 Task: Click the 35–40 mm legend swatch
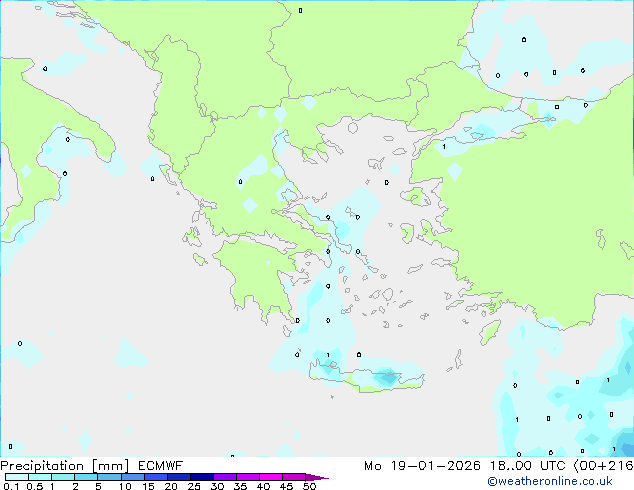[x=248, y=477]
